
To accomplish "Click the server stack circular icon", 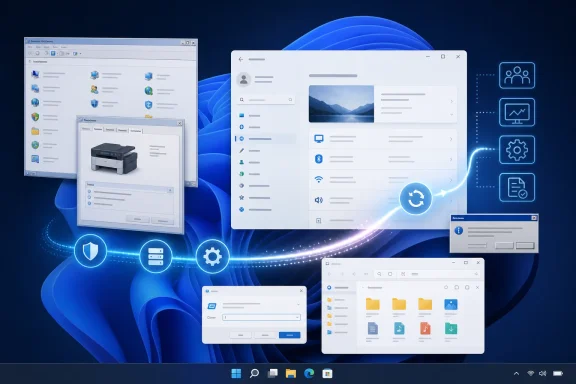I will click(155, 256).
